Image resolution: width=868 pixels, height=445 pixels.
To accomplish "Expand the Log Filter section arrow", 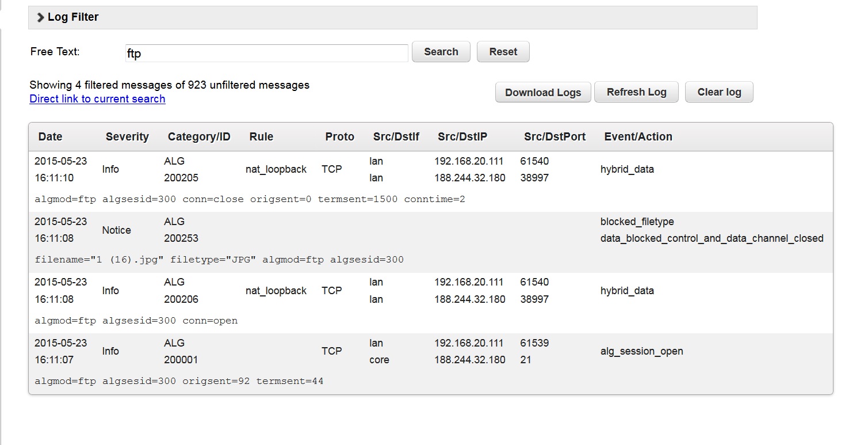I will [x=40, y=18].
